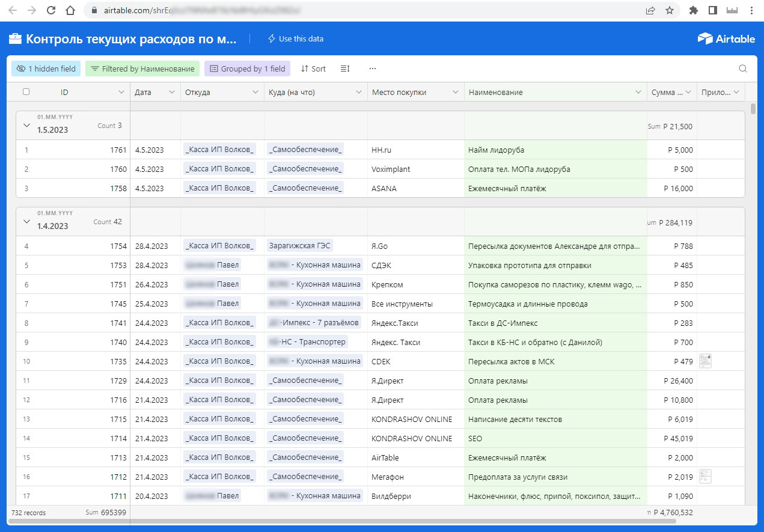Open the Место покупки column dropdown
This screenshot has height=532, width=764.
coord(455,92)
